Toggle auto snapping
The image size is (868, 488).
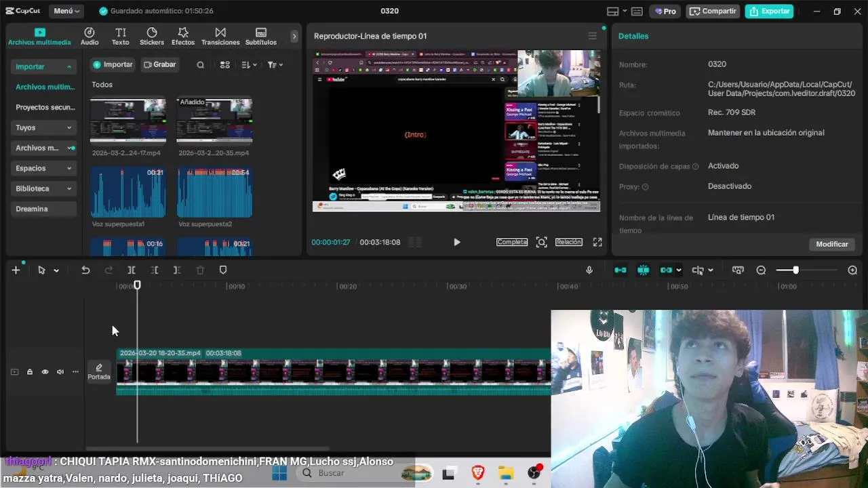644,270
